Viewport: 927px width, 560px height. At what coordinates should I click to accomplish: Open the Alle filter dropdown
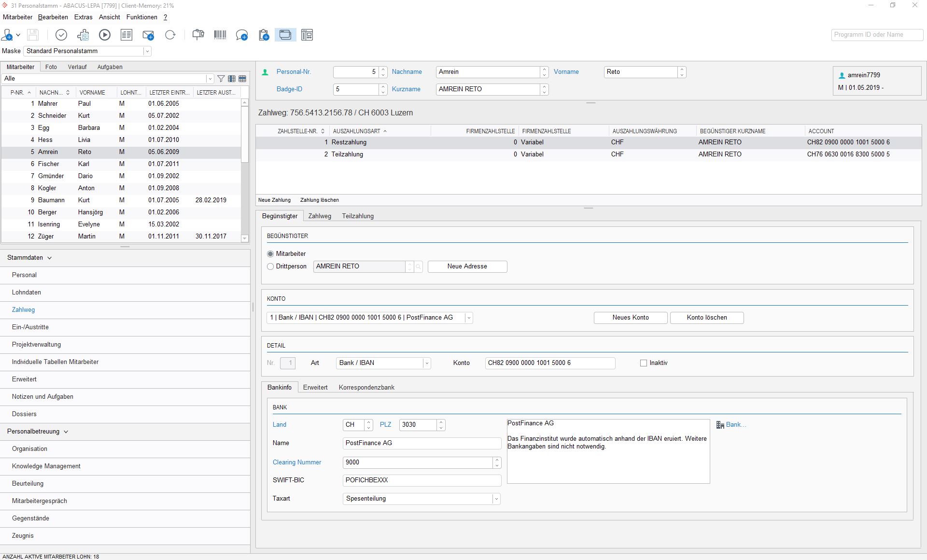210,79
